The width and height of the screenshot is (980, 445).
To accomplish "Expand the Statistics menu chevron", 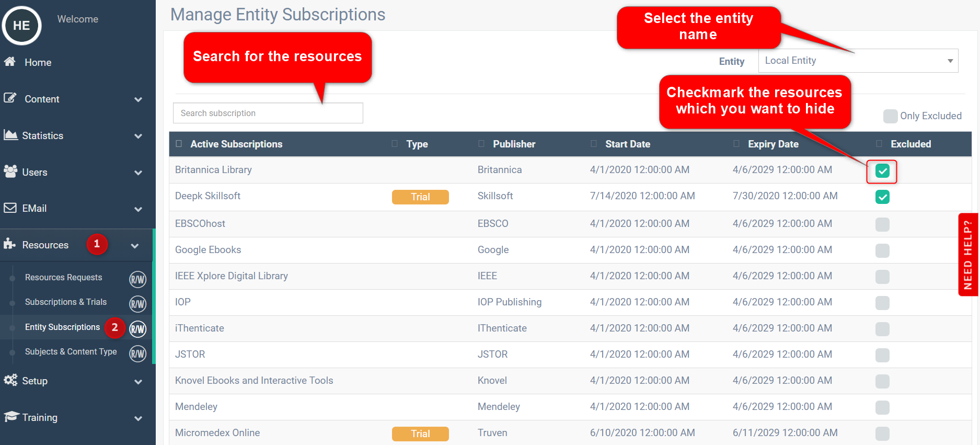I will pyautogui.click(x=138, y=136).
